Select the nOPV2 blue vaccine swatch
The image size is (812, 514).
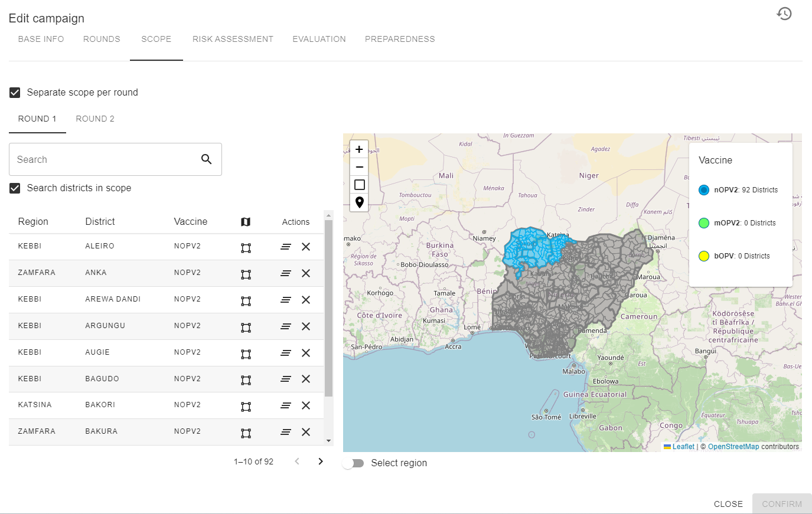[x=704, y=190]
